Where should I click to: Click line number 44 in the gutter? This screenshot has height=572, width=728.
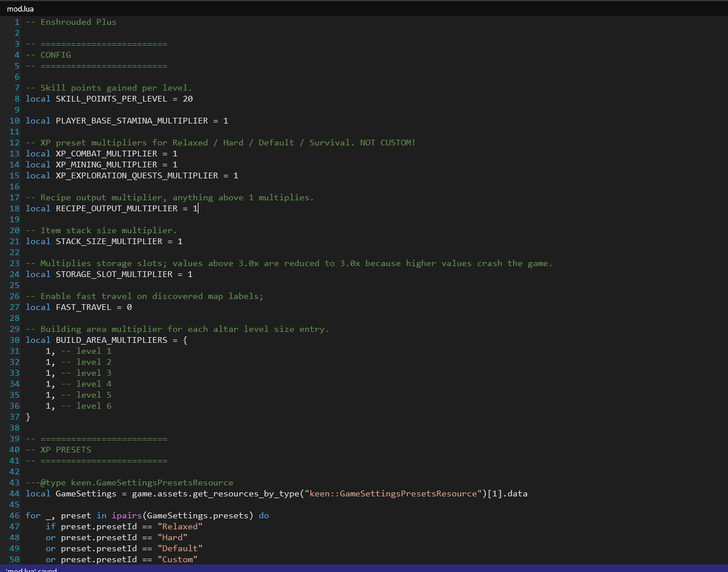[x=14, y=494]
